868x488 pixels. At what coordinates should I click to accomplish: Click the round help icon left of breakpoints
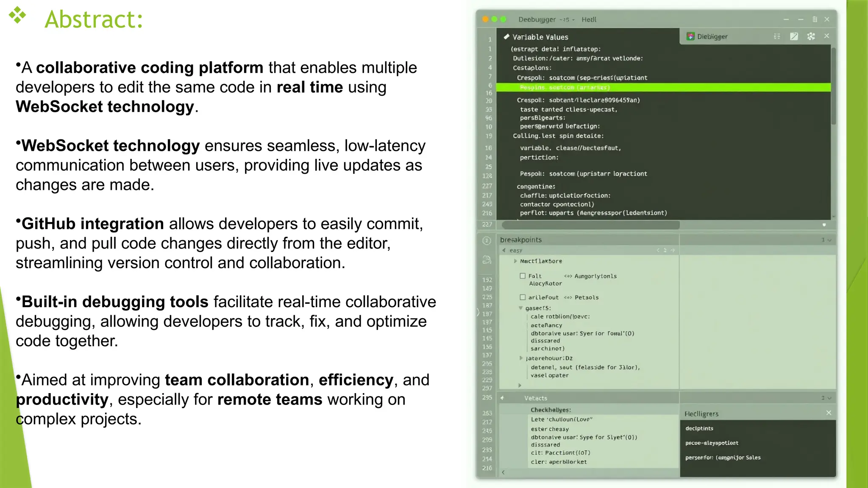(487, 241)
